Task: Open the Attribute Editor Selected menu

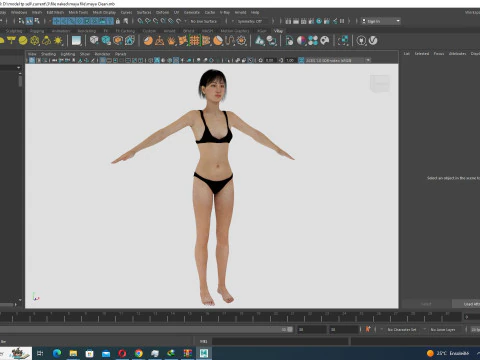Action: pyautogui.click(x=422, y=53)
